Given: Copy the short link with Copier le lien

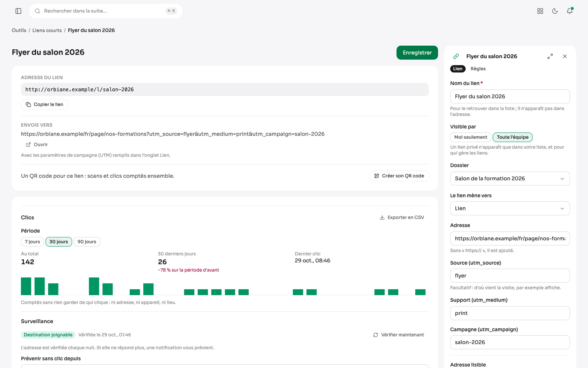Looking at the screenshot, I should (x=44, y=105).
